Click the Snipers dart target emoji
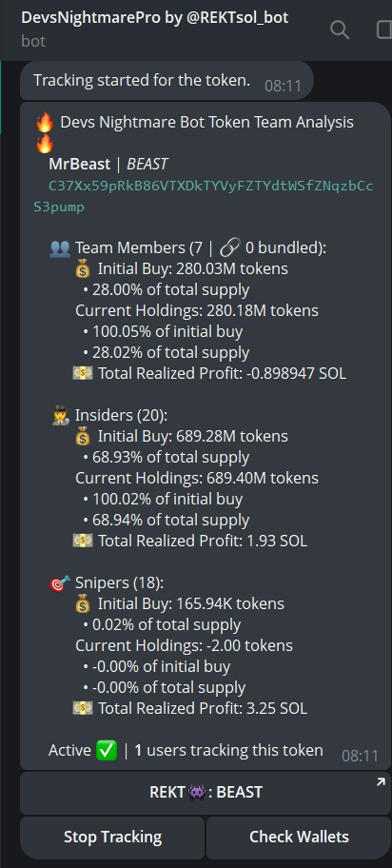The height and width of the screenshot is (868, 392). [60, 582]
